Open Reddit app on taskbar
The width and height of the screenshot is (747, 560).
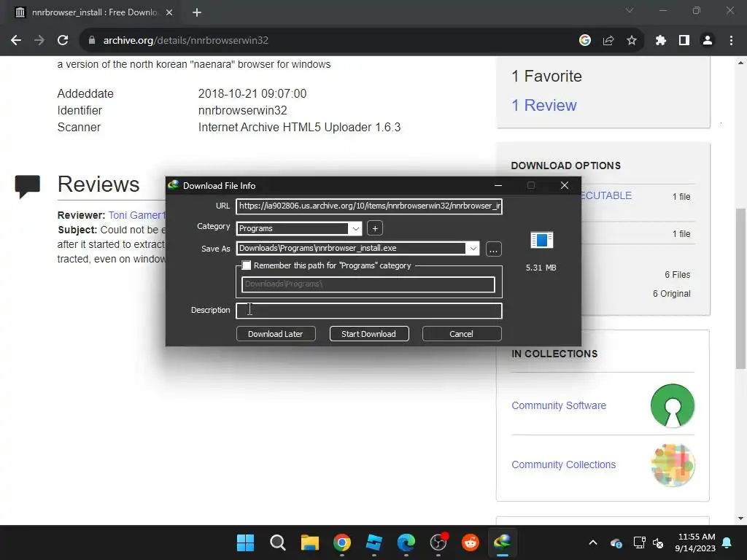pyautogui.click(x=471, y=542)
